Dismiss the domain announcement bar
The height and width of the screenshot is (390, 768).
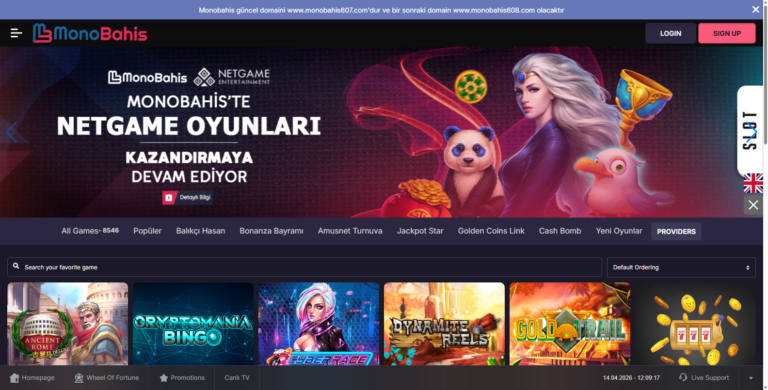(x=755, y=9)
